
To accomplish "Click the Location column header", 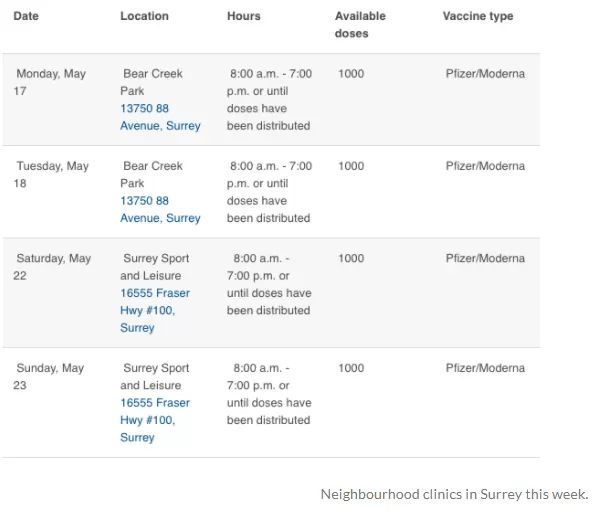I will pos(144,16).
